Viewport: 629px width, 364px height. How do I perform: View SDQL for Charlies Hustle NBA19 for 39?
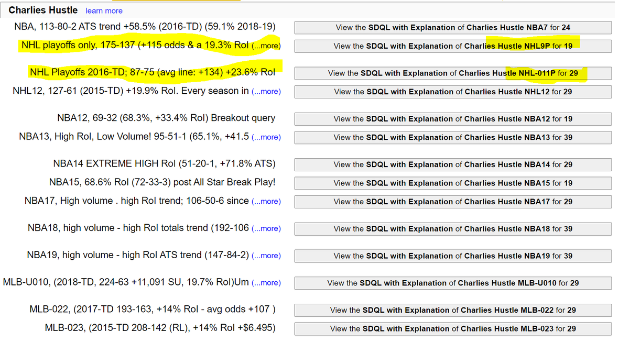tap(453, 256)
